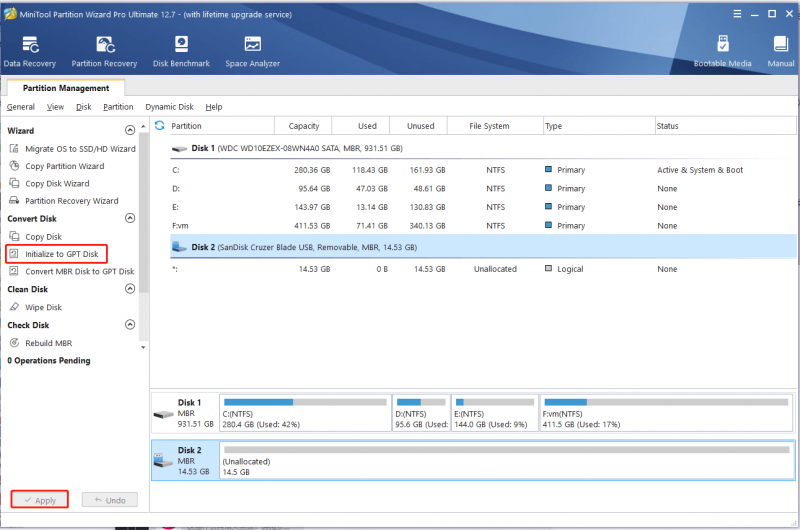Viewport: 800px width, 530px height.
Task: Collapse the Wizard section
Action: pyautogui.click(x=130, y=131)
